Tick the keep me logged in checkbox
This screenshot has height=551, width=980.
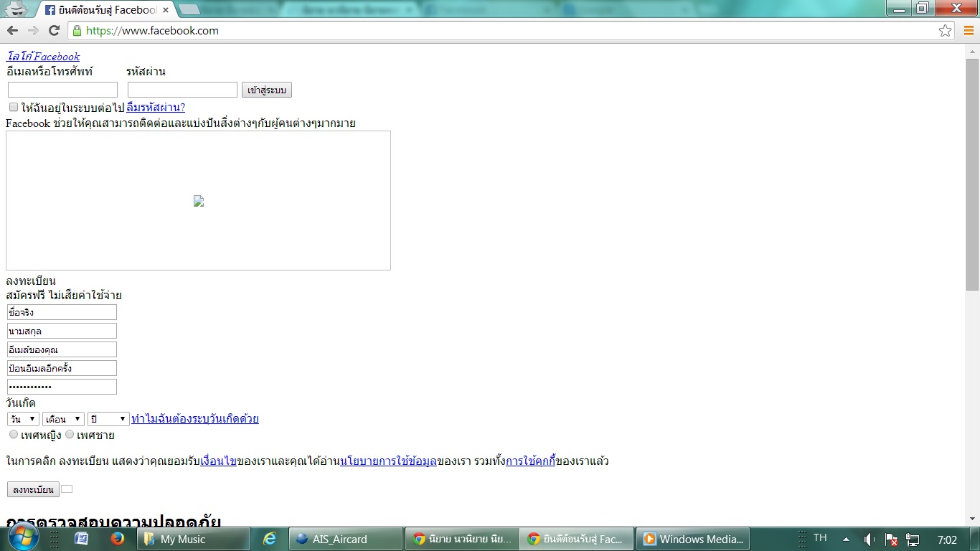pyautogui.click(x=13, y=107)
